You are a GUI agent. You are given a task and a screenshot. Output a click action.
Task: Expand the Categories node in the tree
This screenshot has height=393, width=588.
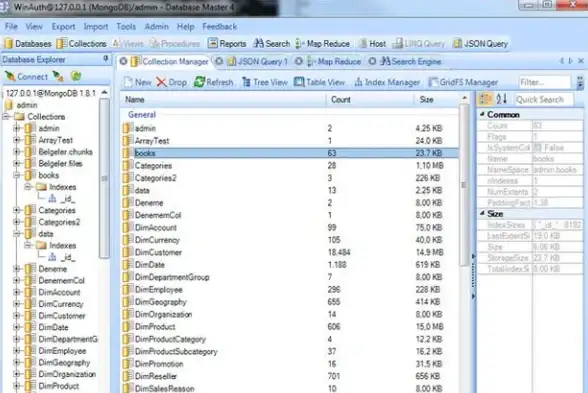coord(16,210)
